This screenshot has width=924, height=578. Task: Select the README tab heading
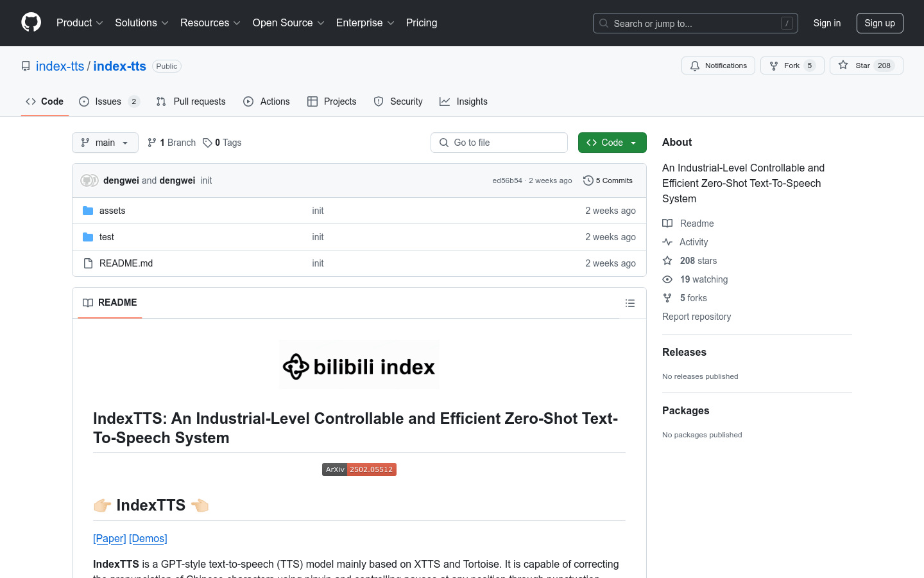tap(110, 302)
